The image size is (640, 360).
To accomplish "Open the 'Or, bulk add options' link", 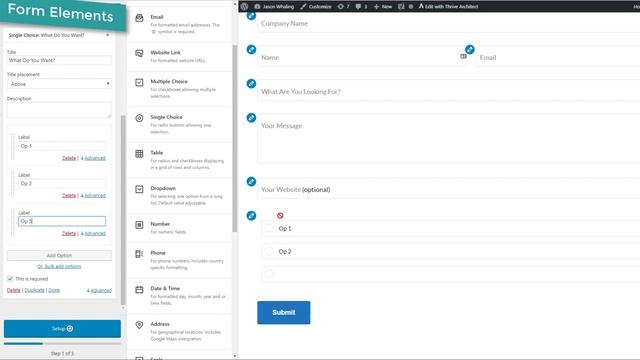I will coord(59,267).
